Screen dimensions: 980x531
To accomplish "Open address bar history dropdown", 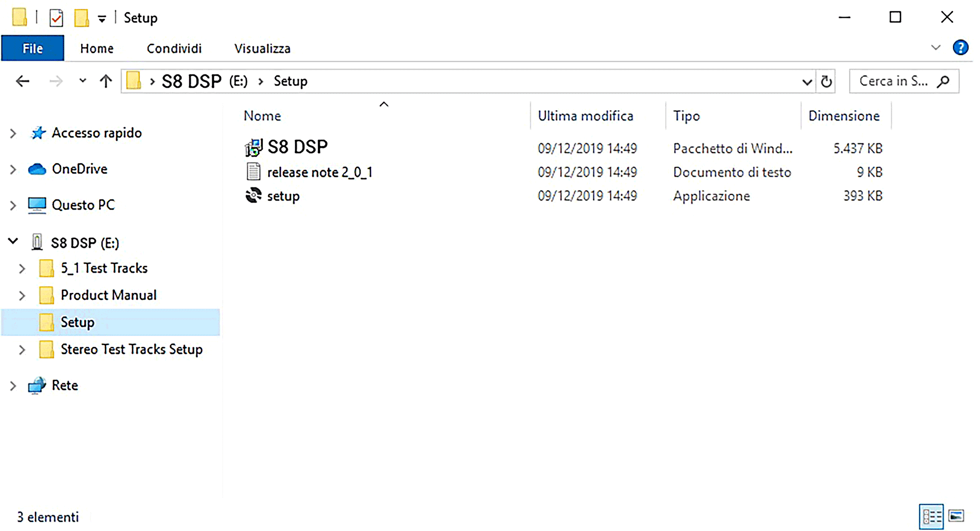I will click(806, 82).
